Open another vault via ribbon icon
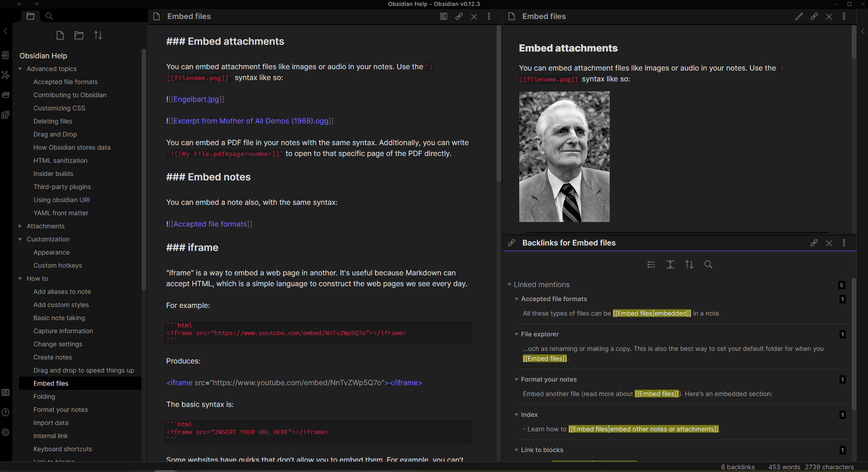The image size is (868, 472). pyautogui.click(x=5, y=392)
